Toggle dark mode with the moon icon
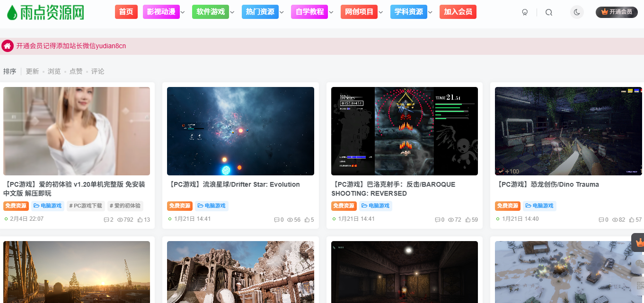The width and height of the screenshot is (644, 303). pyautogui.click(x=576, y=12)
